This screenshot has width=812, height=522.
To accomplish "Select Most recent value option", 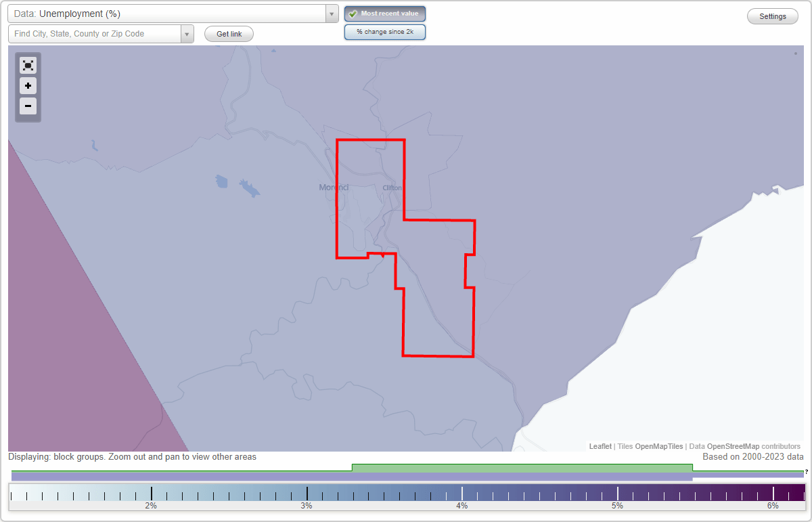I will (x=385, y=14).
